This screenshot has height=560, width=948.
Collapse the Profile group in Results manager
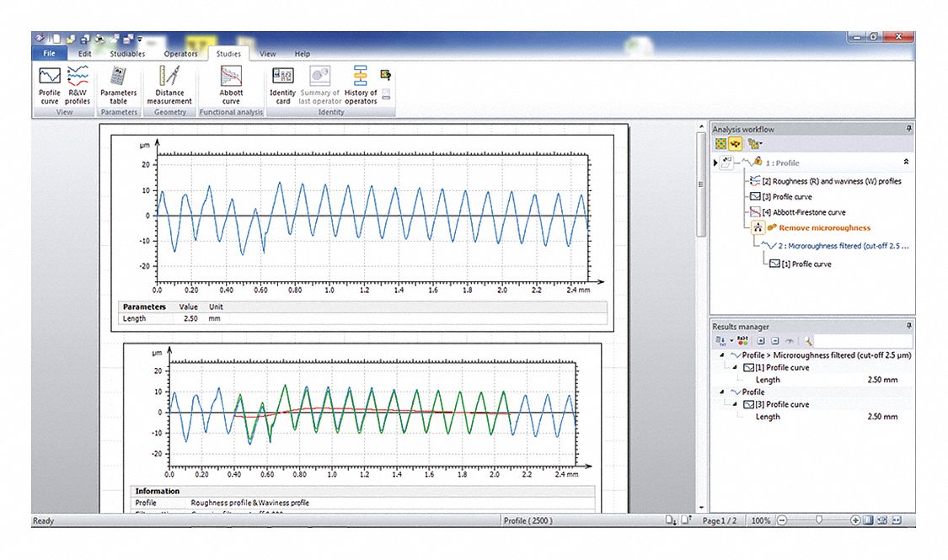click(x=721, y=392)
